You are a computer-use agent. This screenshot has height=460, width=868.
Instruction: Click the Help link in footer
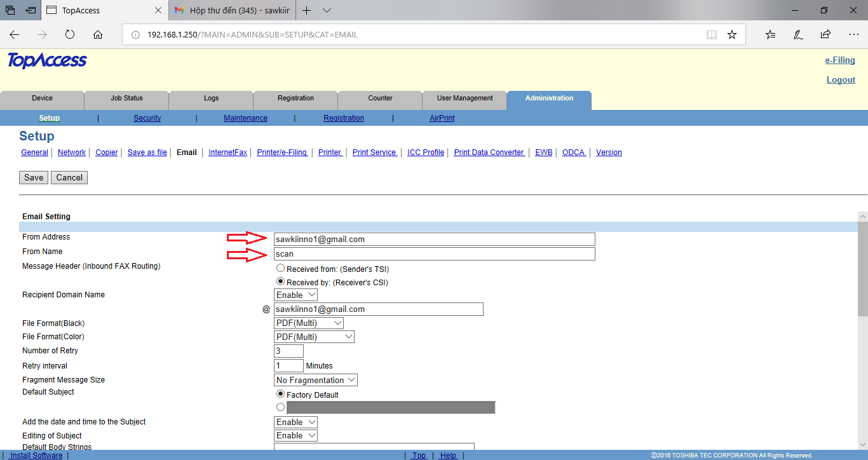[x=448, y=456]
